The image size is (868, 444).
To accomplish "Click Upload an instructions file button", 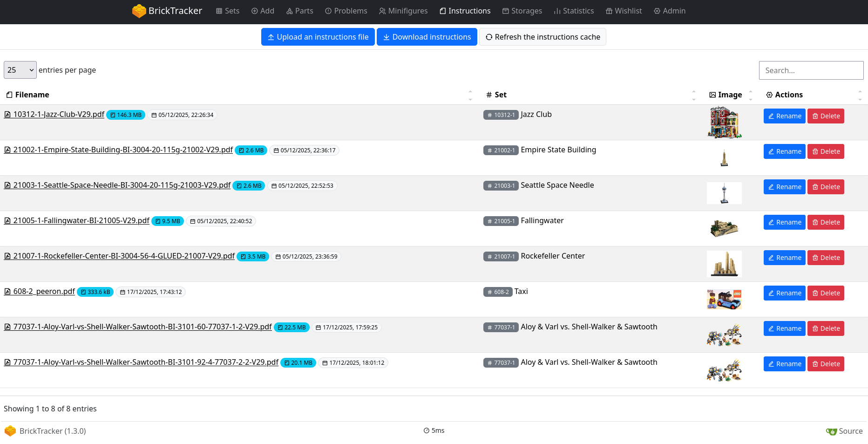I will pyautogui.click(x=318, y=37).
